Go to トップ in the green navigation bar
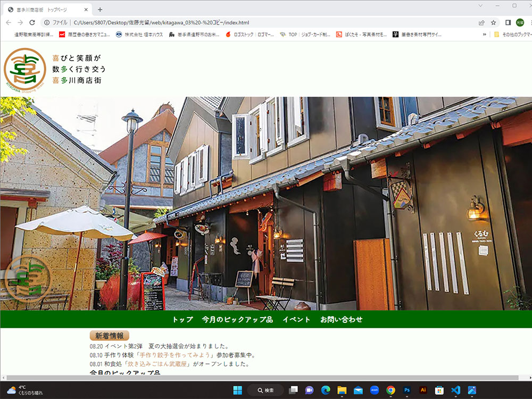The height and width of the screenshot is (399, 532). pos(182,320)
